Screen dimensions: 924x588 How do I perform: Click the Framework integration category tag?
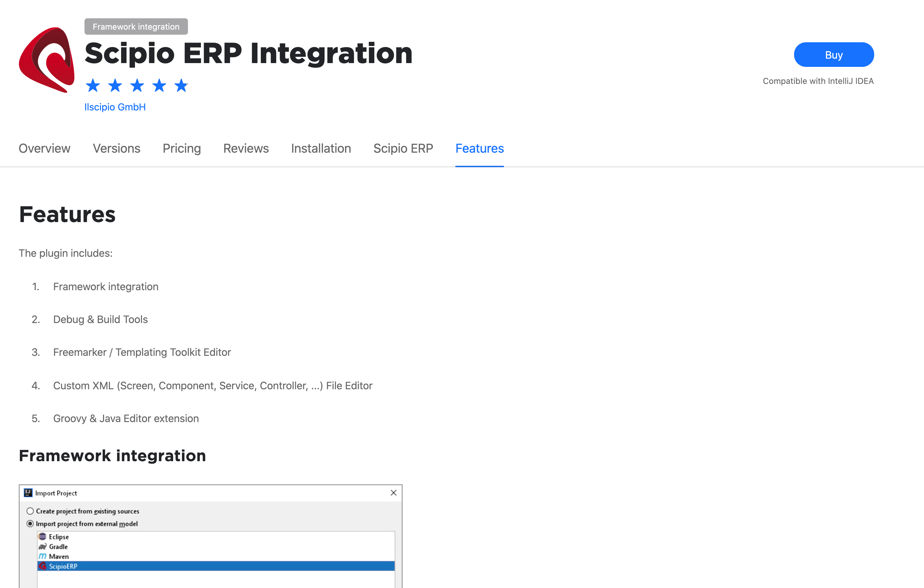tap(136, 26)
